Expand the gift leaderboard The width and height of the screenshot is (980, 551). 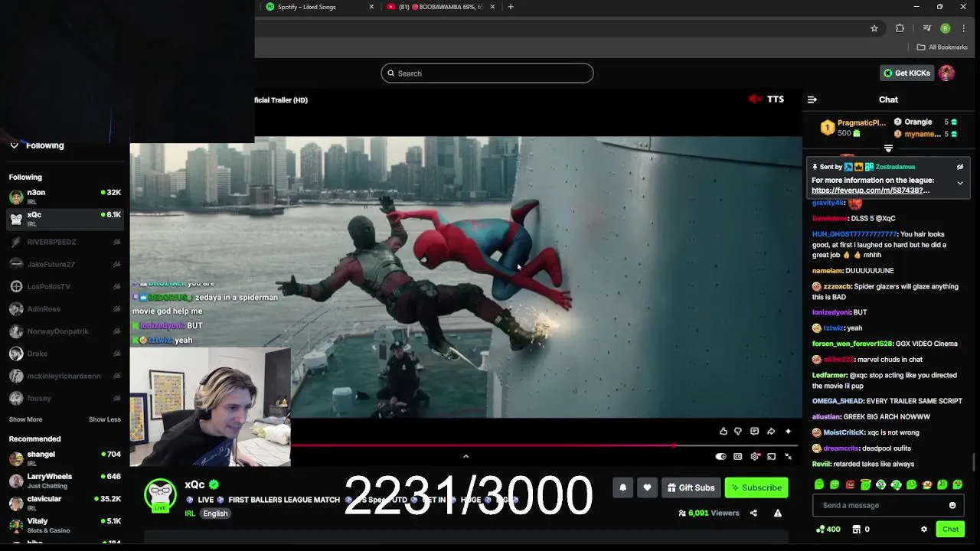point(888,148)
